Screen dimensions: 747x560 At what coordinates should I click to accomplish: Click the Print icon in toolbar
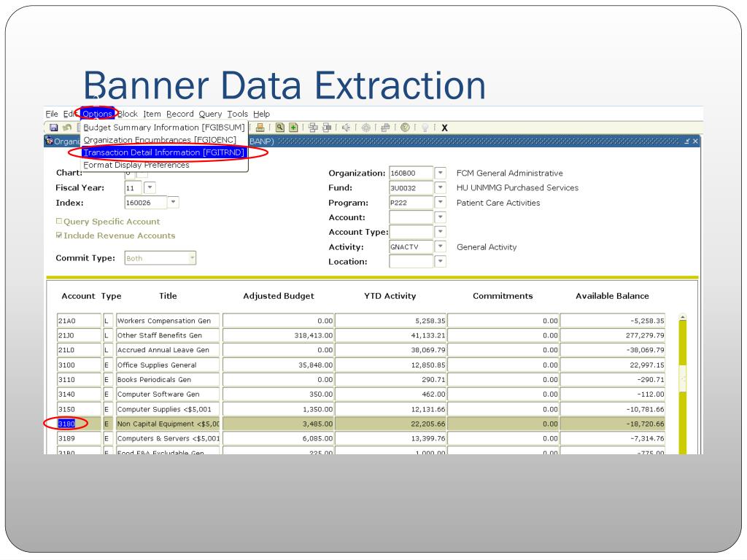pos(260,128)
